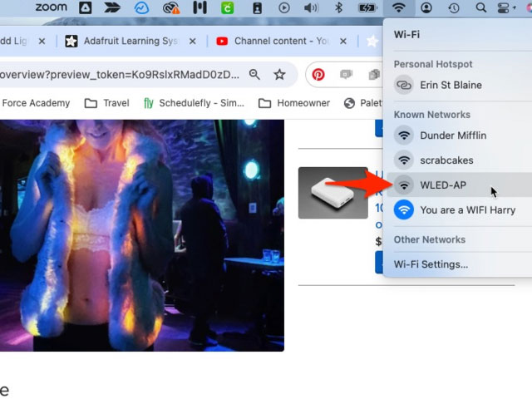Click the battery charging status icon
Screen dimensions: 532x399
coord(367,7)
